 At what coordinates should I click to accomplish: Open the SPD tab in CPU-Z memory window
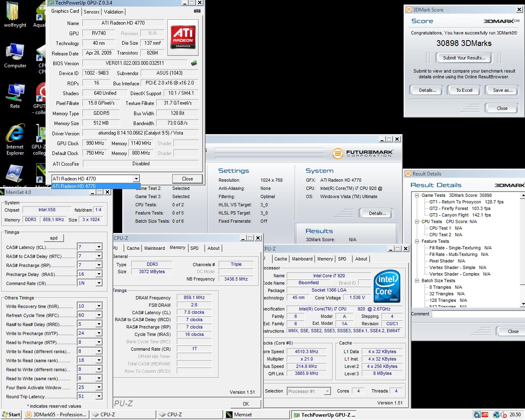tap(194, 248)
